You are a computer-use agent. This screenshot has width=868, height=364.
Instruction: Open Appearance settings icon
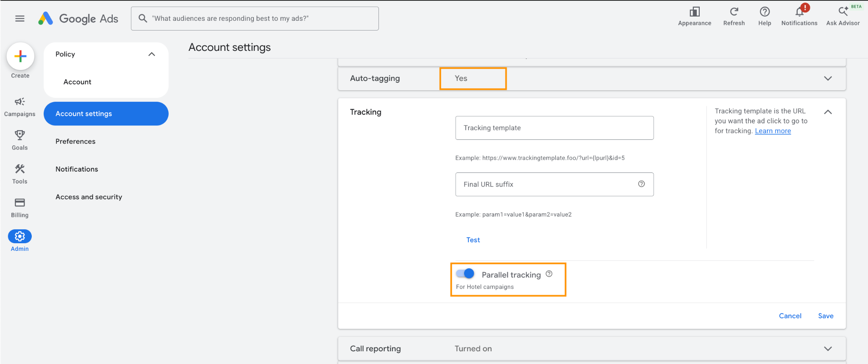coord(695,11)
